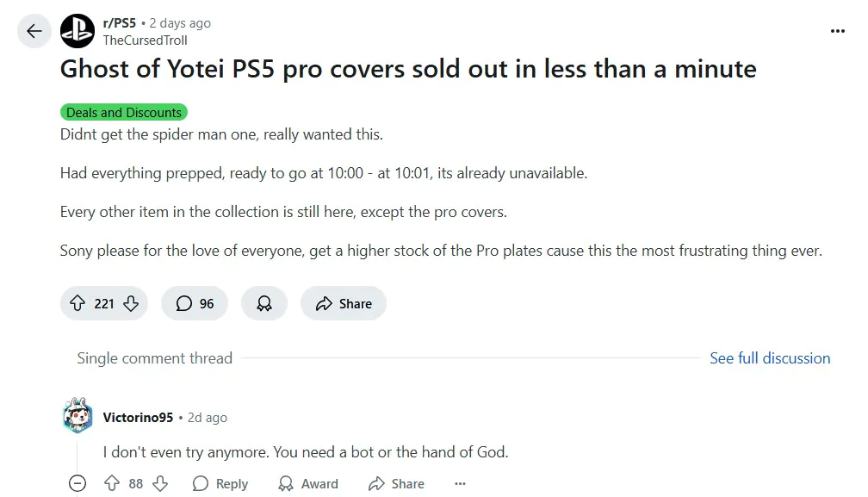Give an award to the post
This screenshot has height=497, width=868.
[x=263, y=303]
